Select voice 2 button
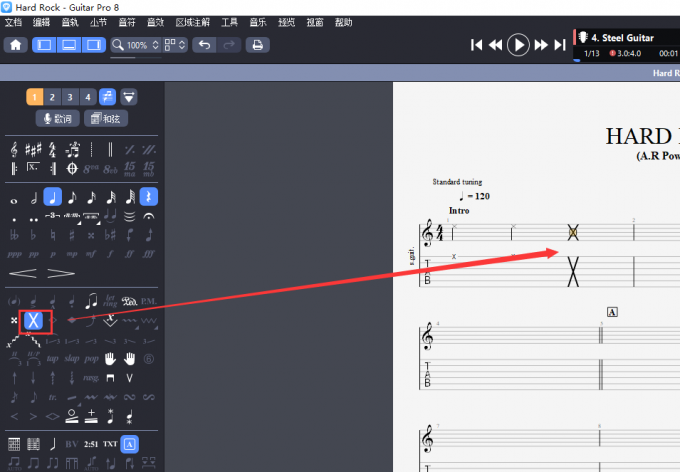The image size is (680, 472). [52, 97]
